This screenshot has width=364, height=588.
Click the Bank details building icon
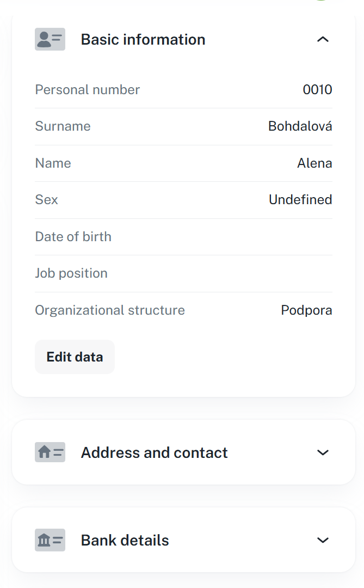pyautogui.click(x=50, y=540)
